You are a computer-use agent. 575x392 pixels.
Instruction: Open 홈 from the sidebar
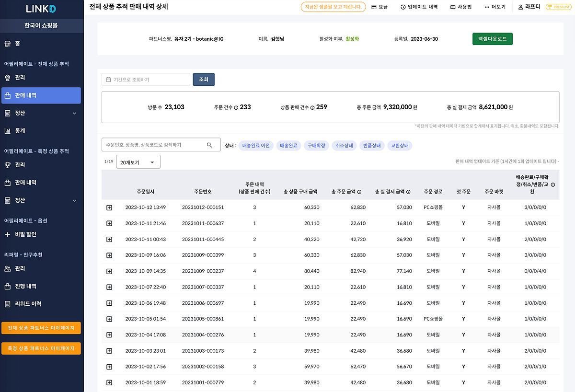click(x=17, y=44)
